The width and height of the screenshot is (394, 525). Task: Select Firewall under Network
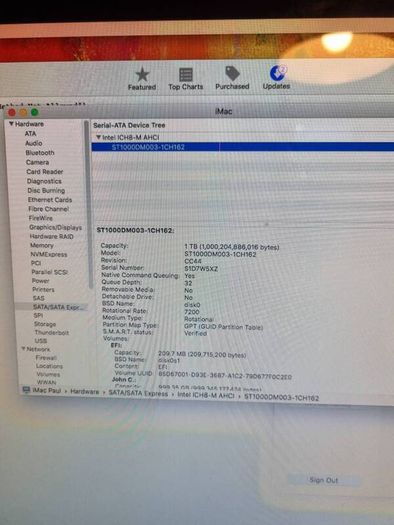click(x=46, y=358)
